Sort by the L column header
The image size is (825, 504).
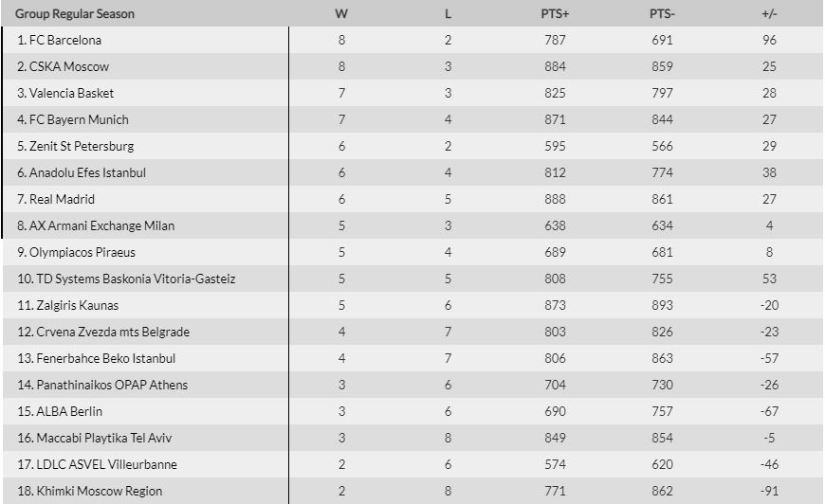(x=448, y=13)
